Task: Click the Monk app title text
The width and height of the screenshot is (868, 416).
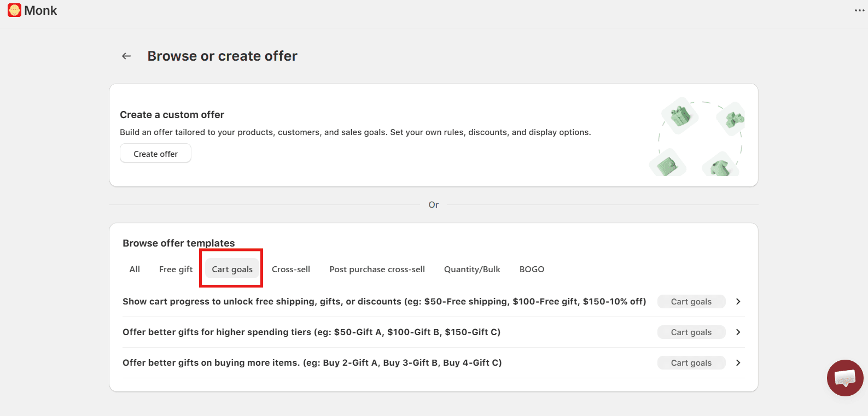Action: (x=40, y=10)
